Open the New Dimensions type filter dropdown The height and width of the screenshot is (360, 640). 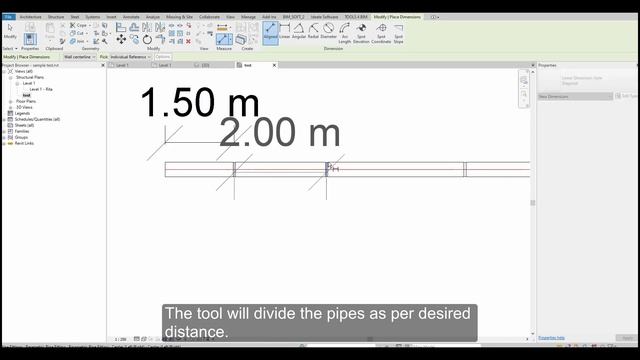[x=575, y=96]
